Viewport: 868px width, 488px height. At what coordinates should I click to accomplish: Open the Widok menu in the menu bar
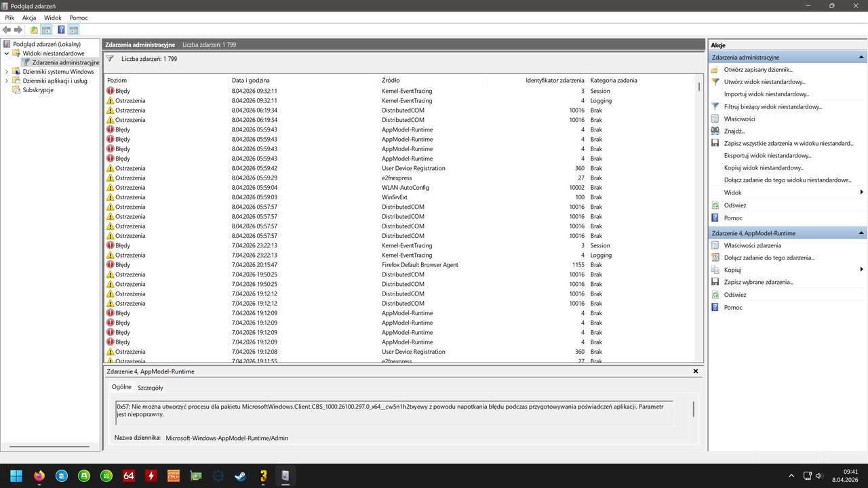pyautogui.click(x=52, y=18)
